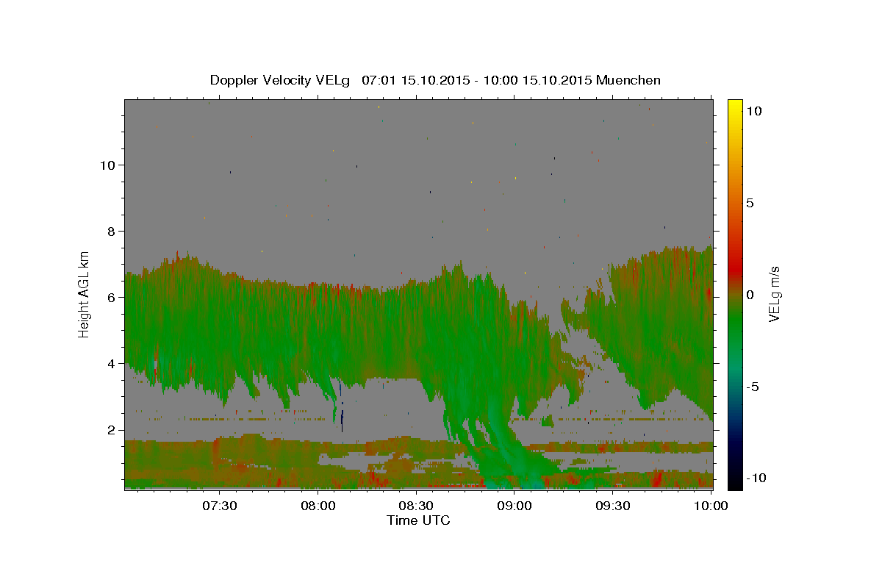Click the colorbar '0' value label
Viewport: 882px width, 588px height.
750,295
